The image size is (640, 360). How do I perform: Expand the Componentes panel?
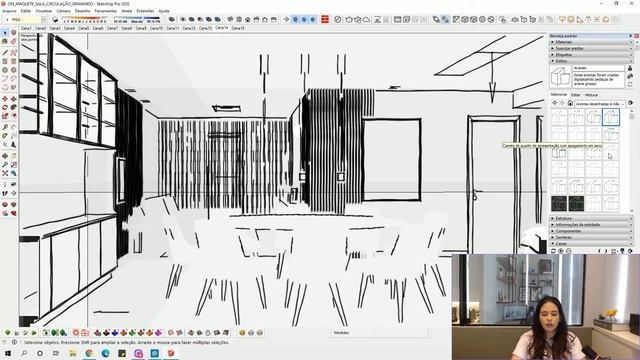point(591,231)
